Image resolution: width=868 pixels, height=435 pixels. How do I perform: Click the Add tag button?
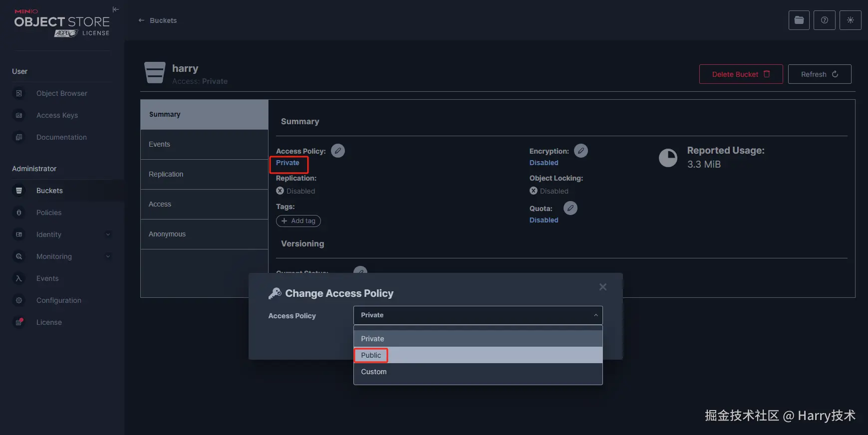(298, 221)
